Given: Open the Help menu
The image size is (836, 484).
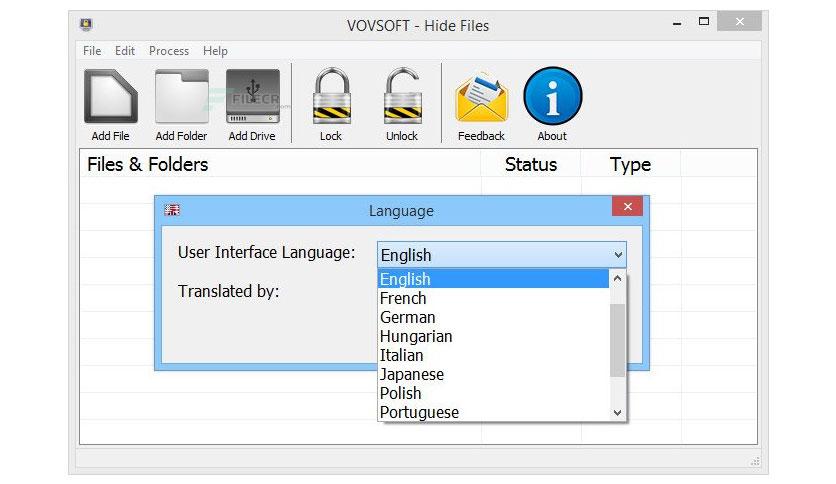Looking at the screenshot, I should pos(215,51).
